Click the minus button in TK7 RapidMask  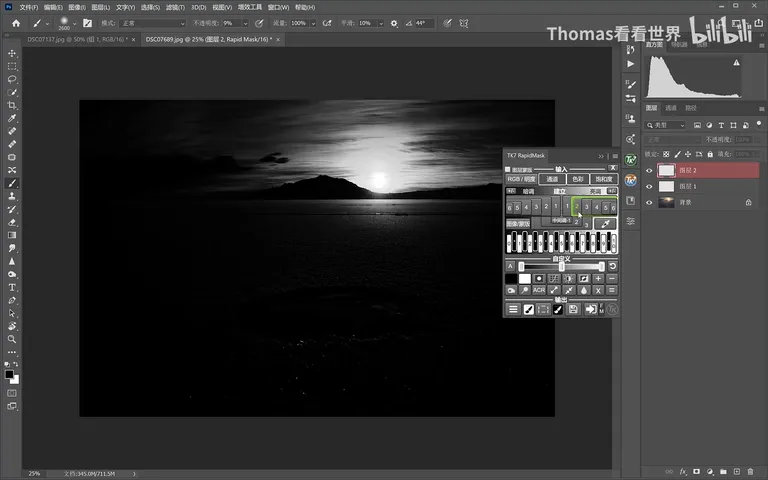pos(612,278)
